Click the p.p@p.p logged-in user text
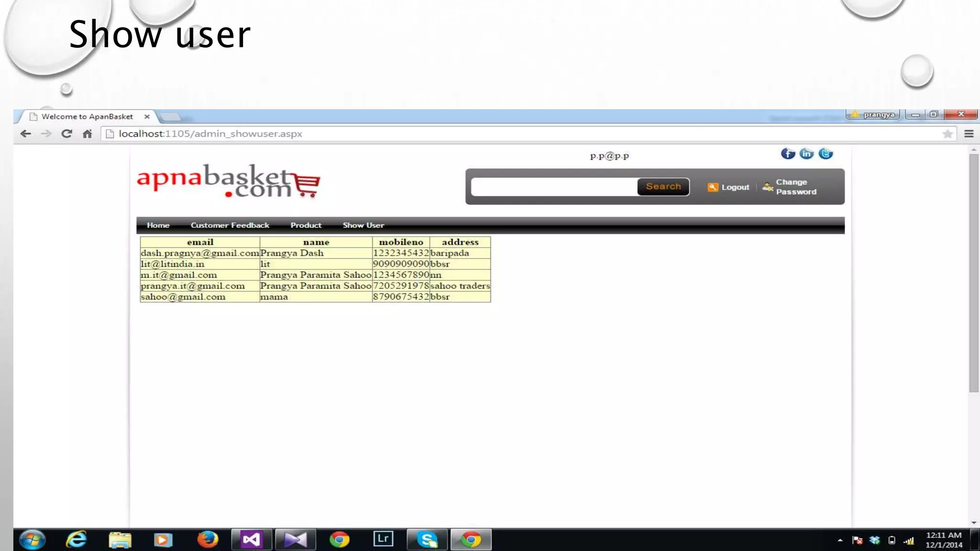The image size is (980, 551). [x=609, y=156]
